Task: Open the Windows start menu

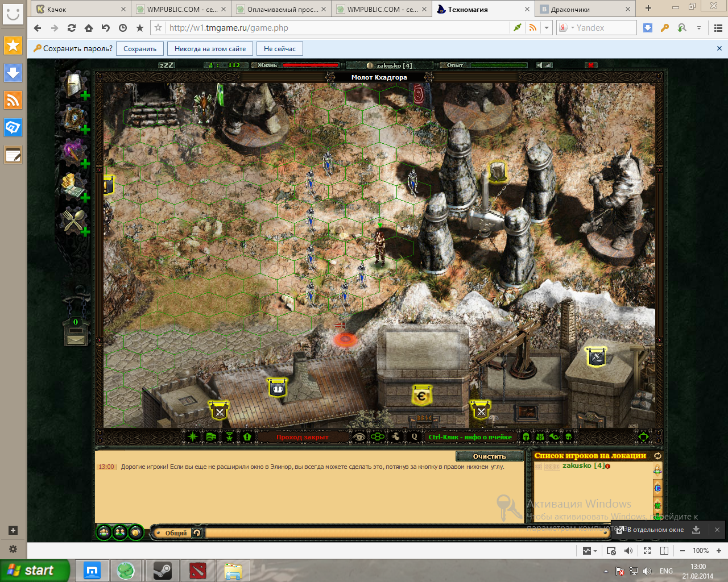Action: (x=35, y=571)
